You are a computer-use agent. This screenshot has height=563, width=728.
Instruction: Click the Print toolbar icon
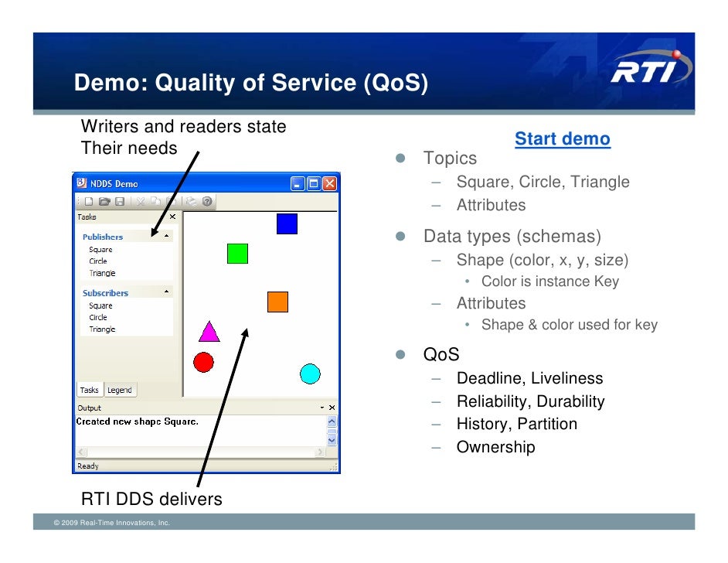coord(191,201)
